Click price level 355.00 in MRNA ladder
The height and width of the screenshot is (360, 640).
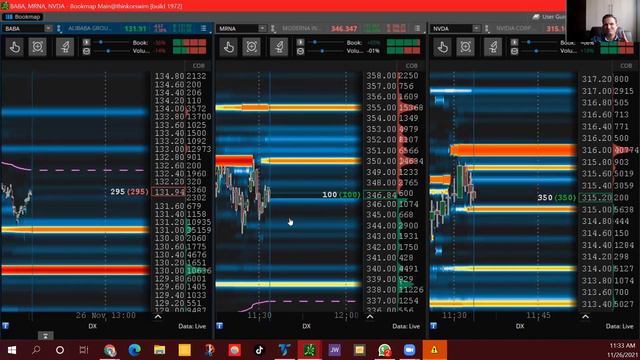[381, 108]
